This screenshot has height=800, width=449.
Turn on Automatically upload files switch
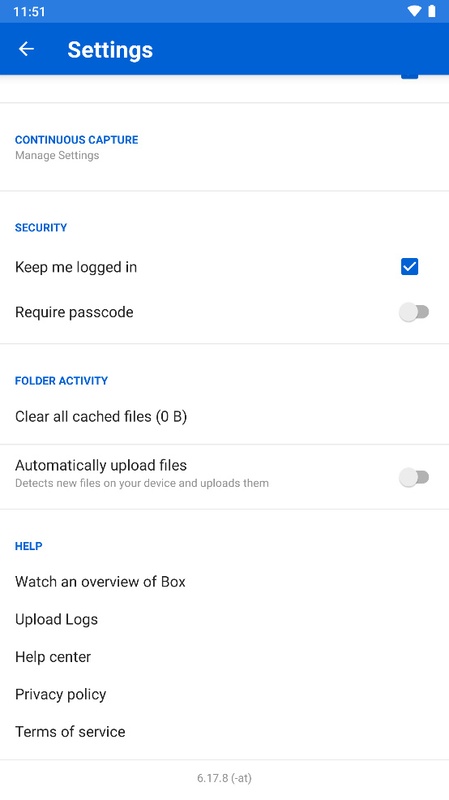(414, 477)
